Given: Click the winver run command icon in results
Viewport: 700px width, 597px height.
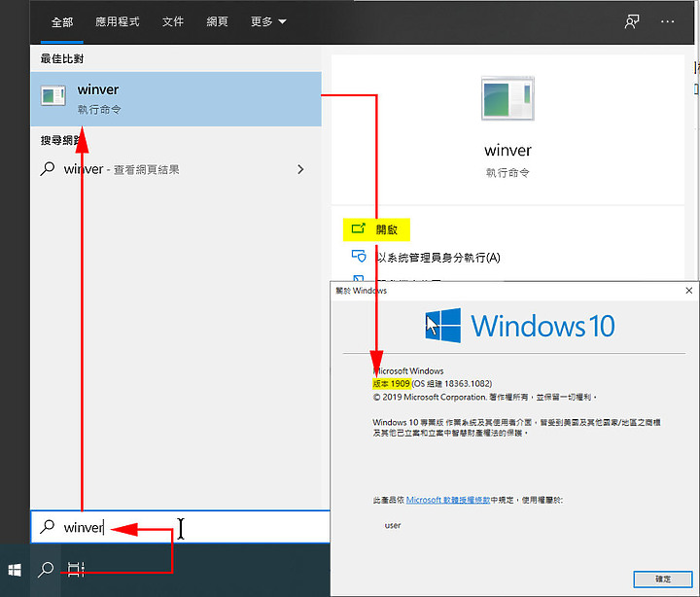Looking at the screenshot, I should point(53,95).
